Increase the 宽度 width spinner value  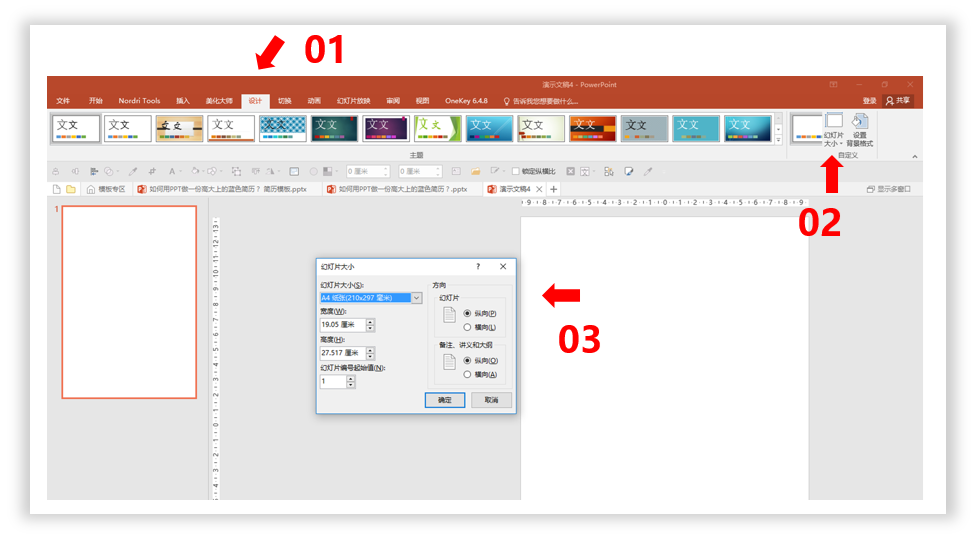coord(370,322)
